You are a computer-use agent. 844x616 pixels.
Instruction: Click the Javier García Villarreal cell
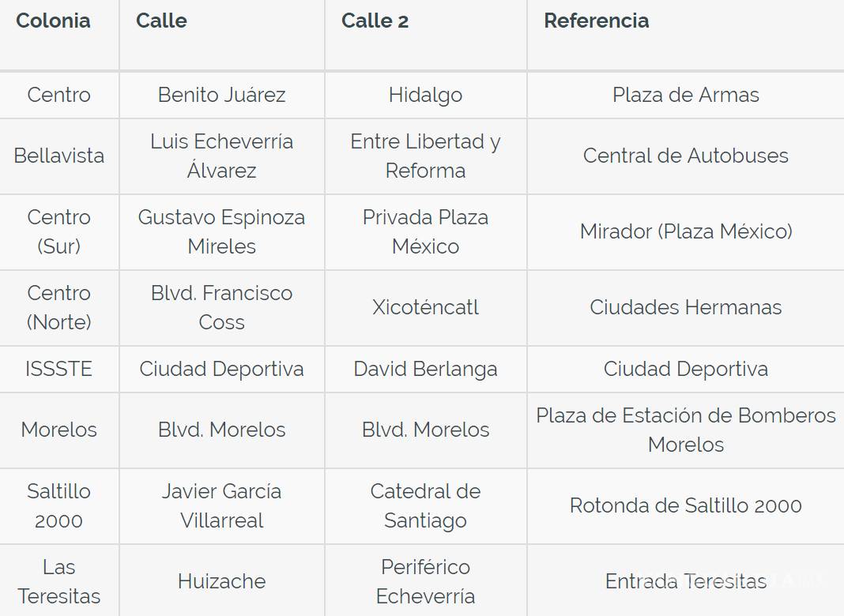tap(221, 505)
